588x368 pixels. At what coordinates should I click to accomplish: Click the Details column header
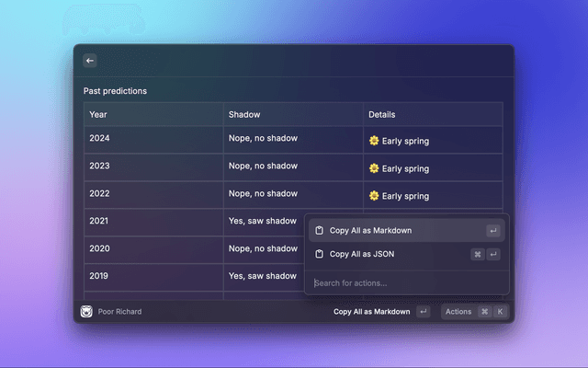(382, 114)
